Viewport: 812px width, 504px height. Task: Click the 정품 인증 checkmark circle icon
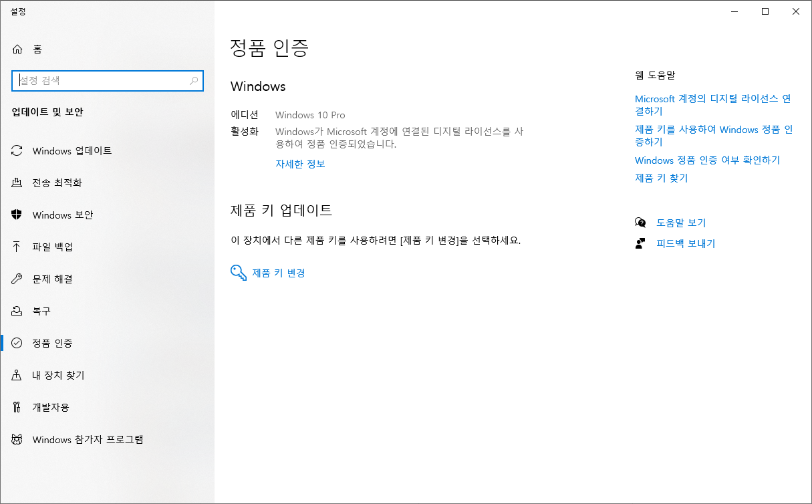pos(17,343)
